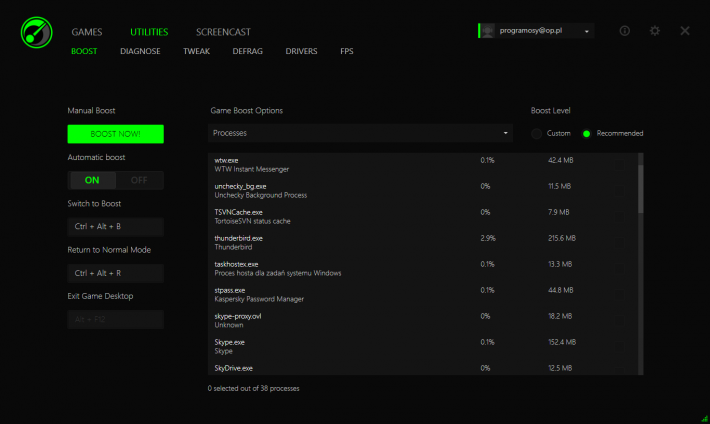Viewport: 710px width, 424px height.
Task: Click the user avatar next to programosy@op.pl
Action: [x=487, y=31]
